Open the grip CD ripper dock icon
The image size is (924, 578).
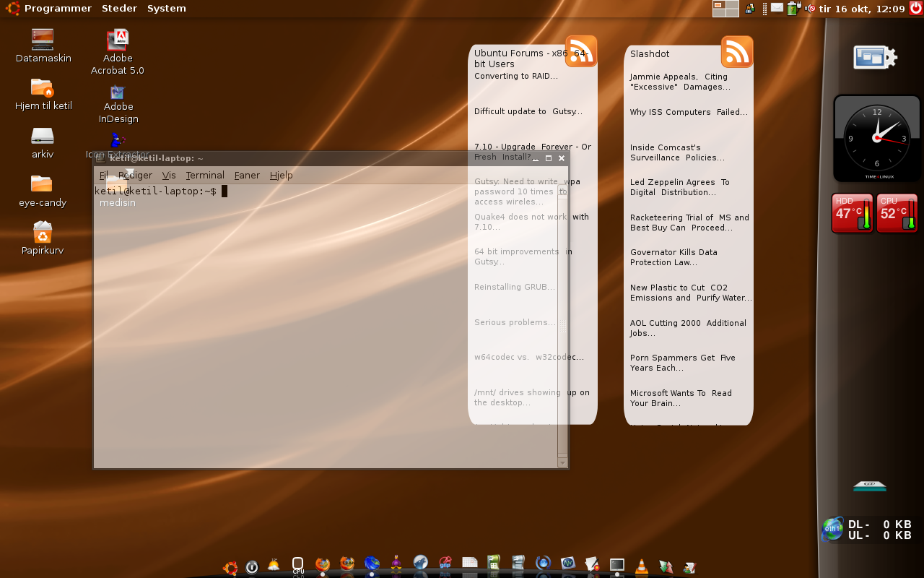[445, 563]
